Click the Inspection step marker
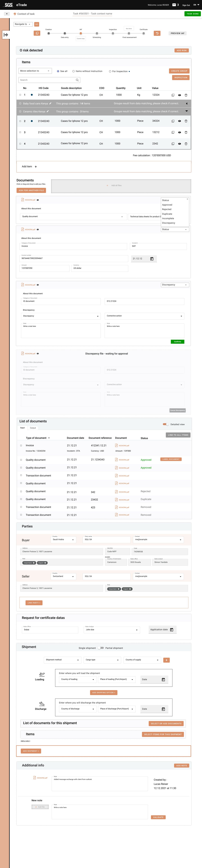The image size is (202, 868). (x=113, y=33)
